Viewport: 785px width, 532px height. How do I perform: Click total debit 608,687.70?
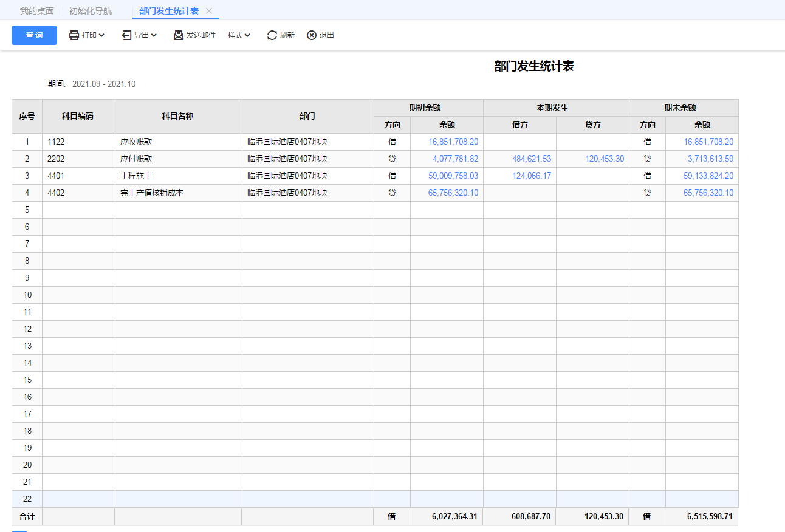pyautogui.click(x=531, y=516)
